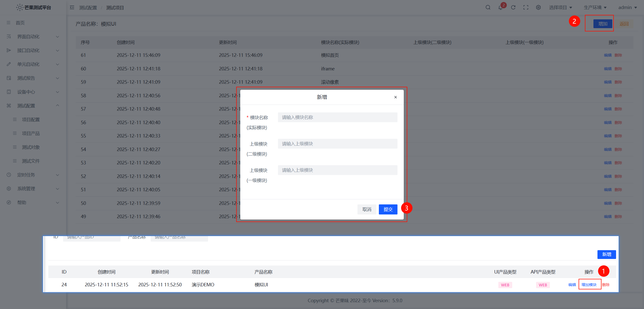The width and height of the screenshot is (644, 309).
Task: Open the notification bell with badge
Action: (500, 8)
